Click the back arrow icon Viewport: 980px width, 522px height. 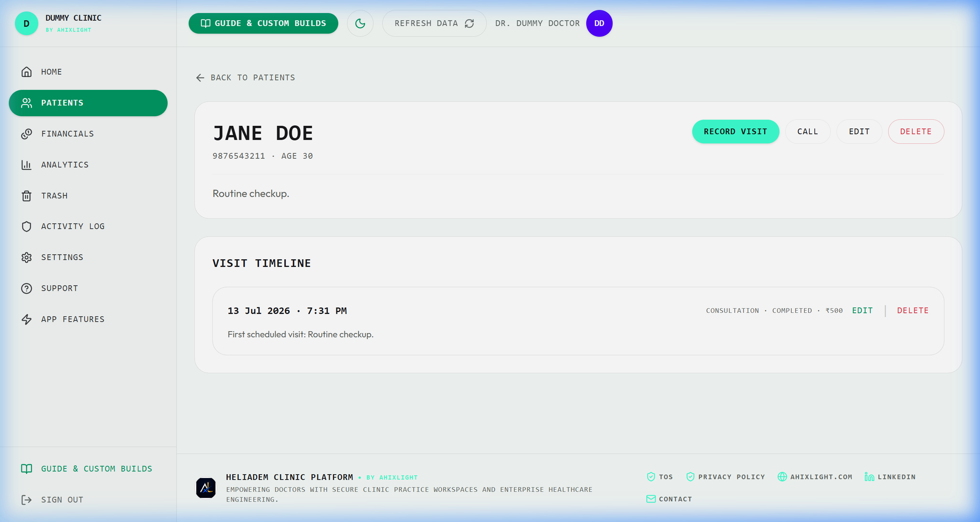[200, 78]
